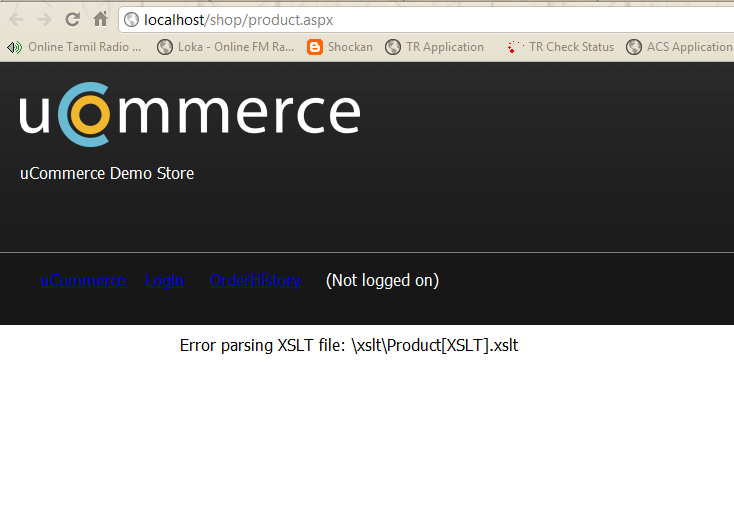Click the uCommerce Demo Store title

[107, 173]
